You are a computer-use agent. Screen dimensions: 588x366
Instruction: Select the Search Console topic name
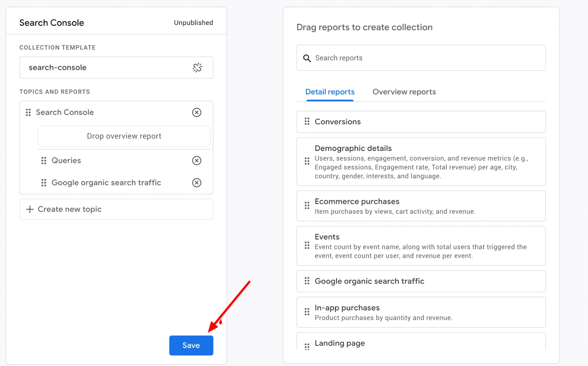point(65,112)
